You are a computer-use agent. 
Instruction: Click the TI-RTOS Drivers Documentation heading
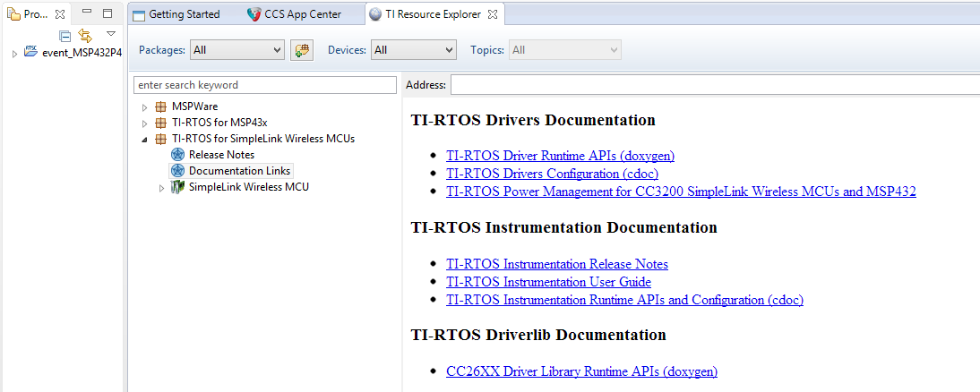click(533, 120)
